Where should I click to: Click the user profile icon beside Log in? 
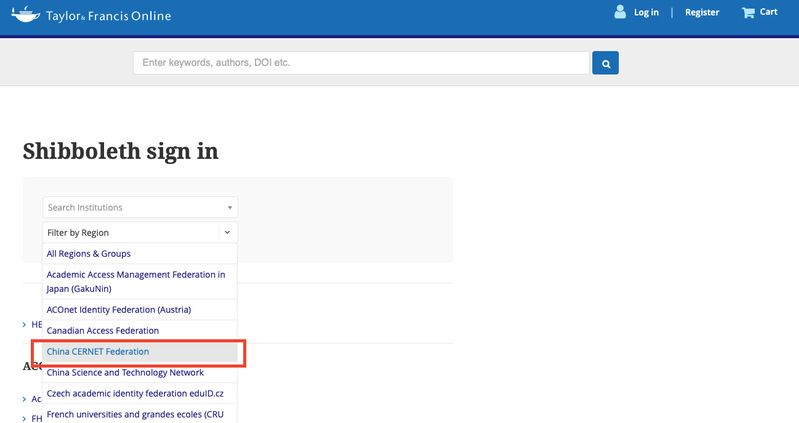click(620, 12)
